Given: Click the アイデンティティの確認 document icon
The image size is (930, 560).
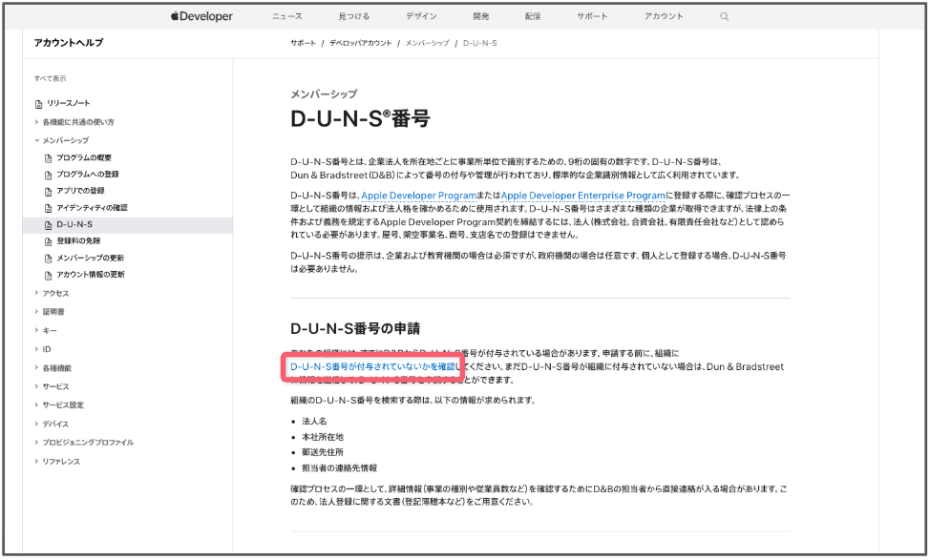Looking at the screenshot, I should 49,208.
